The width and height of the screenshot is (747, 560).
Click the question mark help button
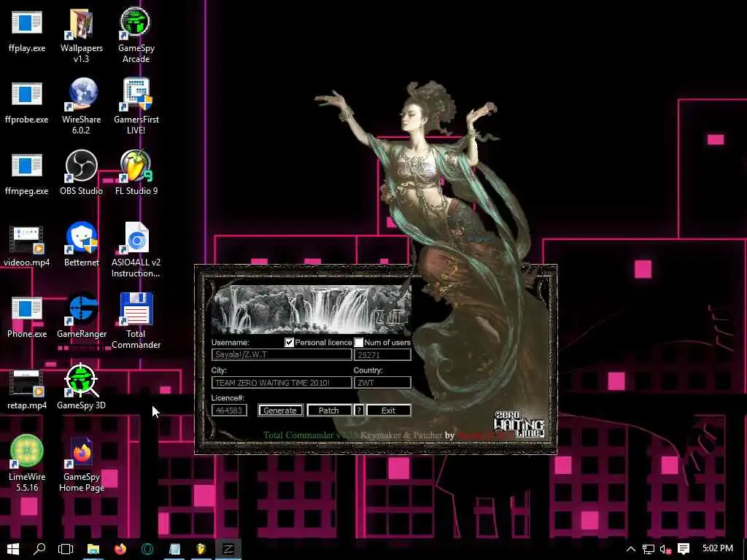(x=359, y=411)
